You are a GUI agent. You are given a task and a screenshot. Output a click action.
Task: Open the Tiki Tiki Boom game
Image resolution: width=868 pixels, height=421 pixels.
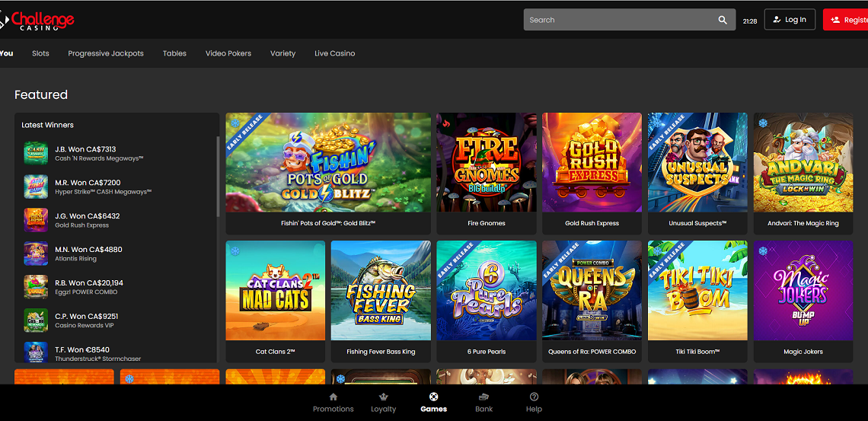pyautogui.click(x=697, y=301)
